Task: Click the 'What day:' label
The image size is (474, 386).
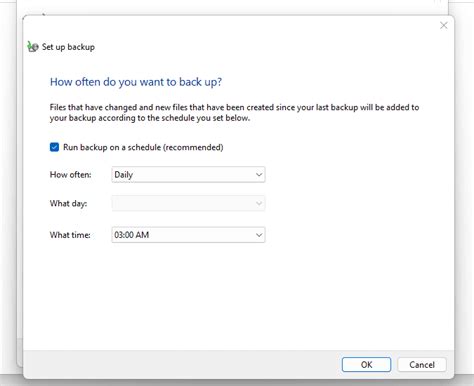Action: point(68,203)
